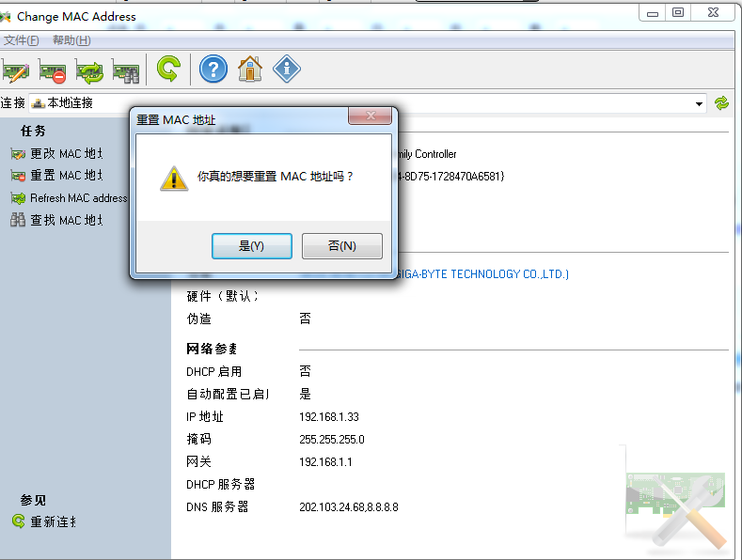Click the Reset MAC address toolbar icon
The height and width of the screenshot is (560, 742).
coord(53,70)
